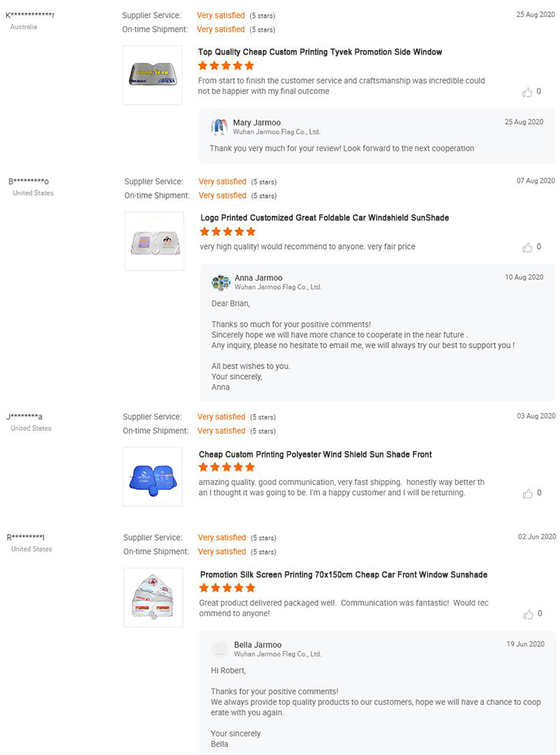Open the foldable windshield sunshade thumbnail

coord(155,240)
